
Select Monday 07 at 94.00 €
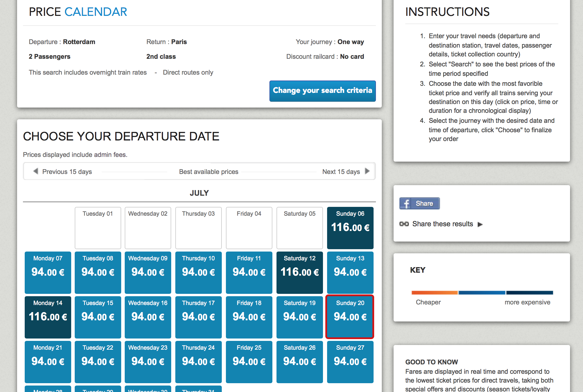click(x=48, y=272)
